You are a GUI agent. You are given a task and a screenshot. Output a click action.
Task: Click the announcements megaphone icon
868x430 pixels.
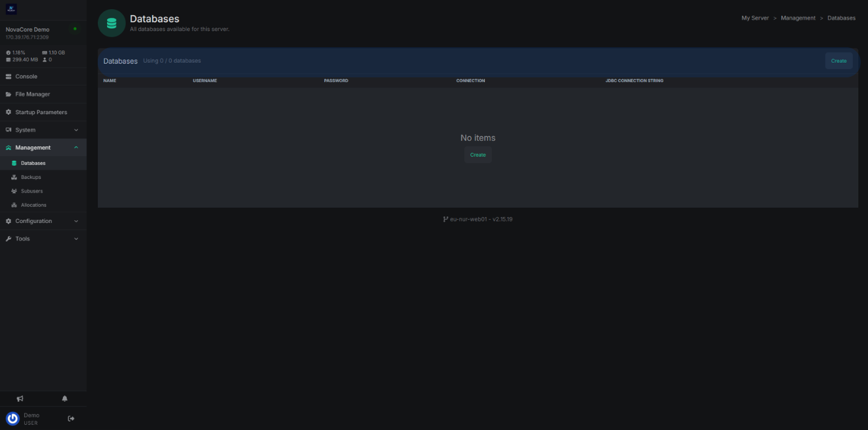(x=20, y=399)
